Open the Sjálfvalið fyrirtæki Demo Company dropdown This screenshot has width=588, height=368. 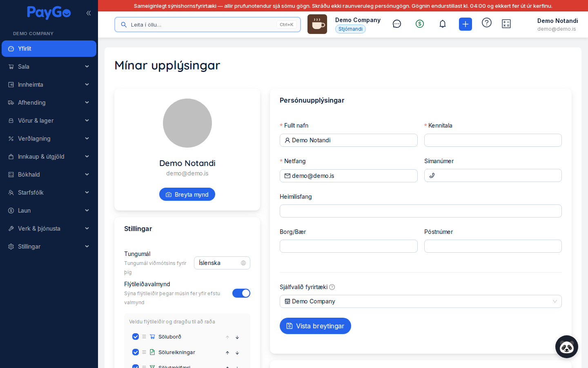pos(421,301)
